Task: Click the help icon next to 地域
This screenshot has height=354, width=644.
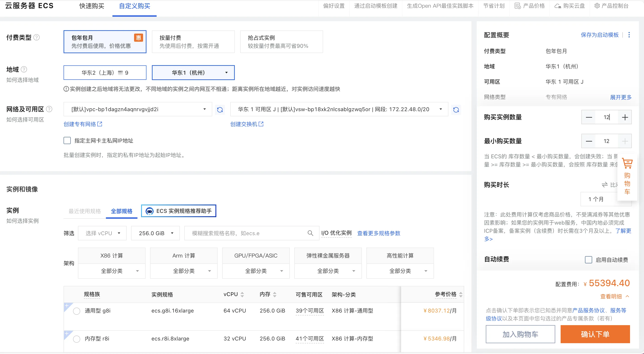Action: tap(24, 69)
